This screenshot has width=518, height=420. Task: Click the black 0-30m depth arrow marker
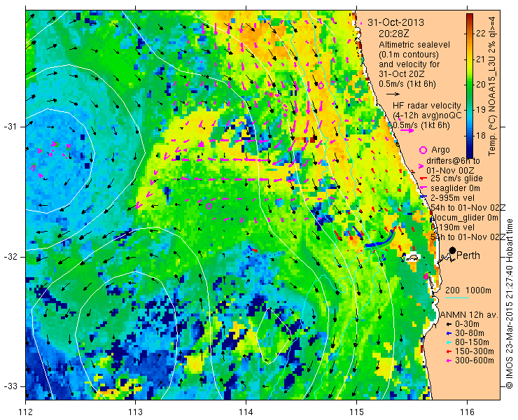coord(448,325)
